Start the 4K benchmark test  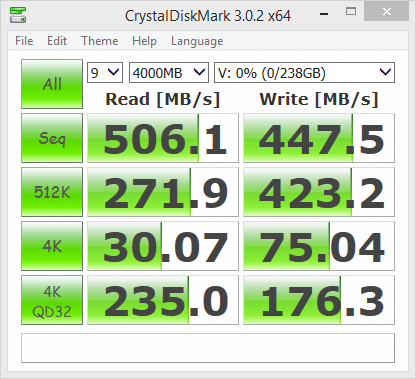52,246
